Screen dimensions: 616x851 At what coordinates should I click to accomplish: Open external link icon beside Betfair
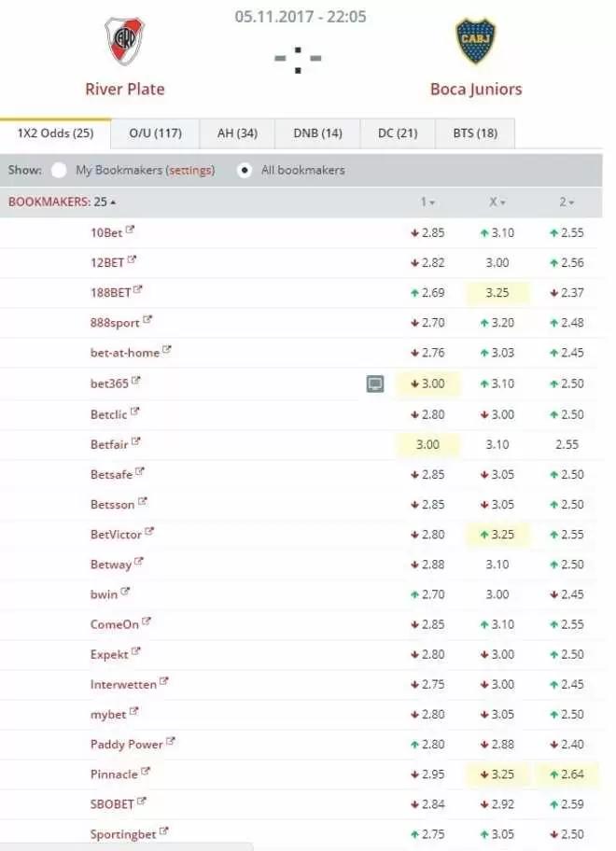136,441
